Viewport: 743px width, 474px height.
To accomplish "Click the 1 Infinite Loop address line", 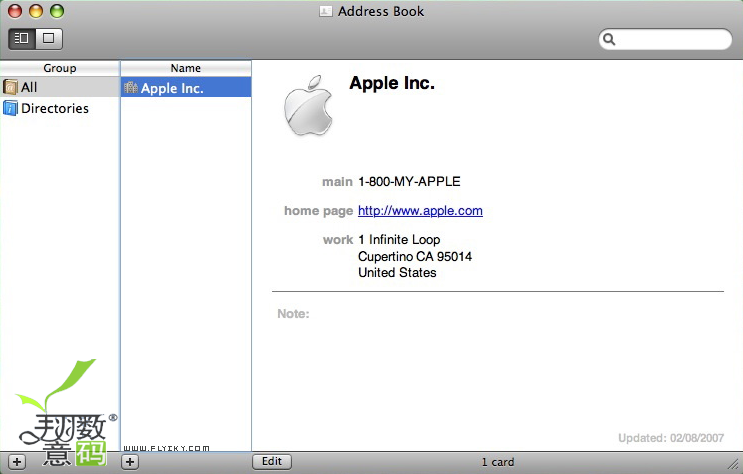I will [x=399, y=240].
